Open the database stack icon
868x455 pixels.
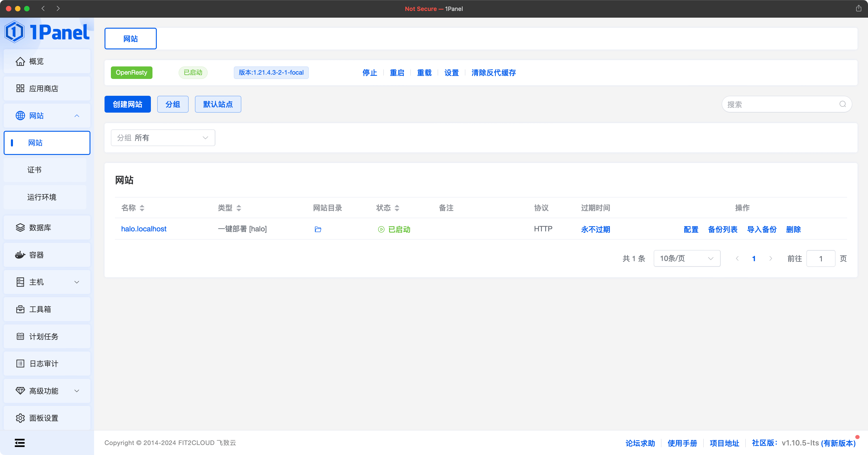pos(20,228)
